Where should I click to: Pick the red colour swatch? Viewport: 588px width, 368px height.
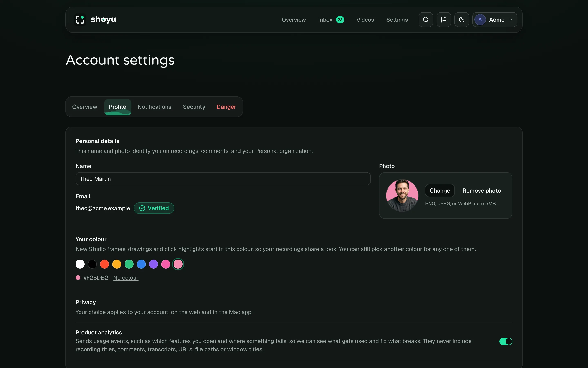pyautogui.click(x=105, y=264)
